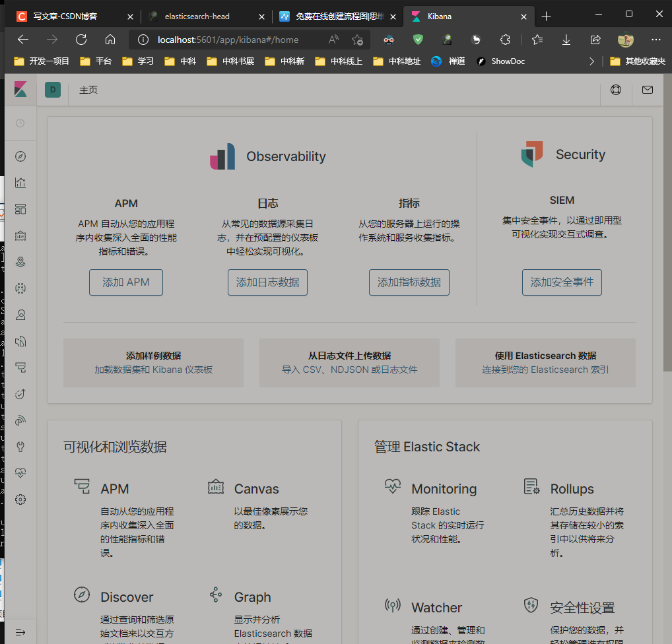Open Visualize chart icon in sidebar
This screenshot has width=672, height=644.
[x=20, y=183]
